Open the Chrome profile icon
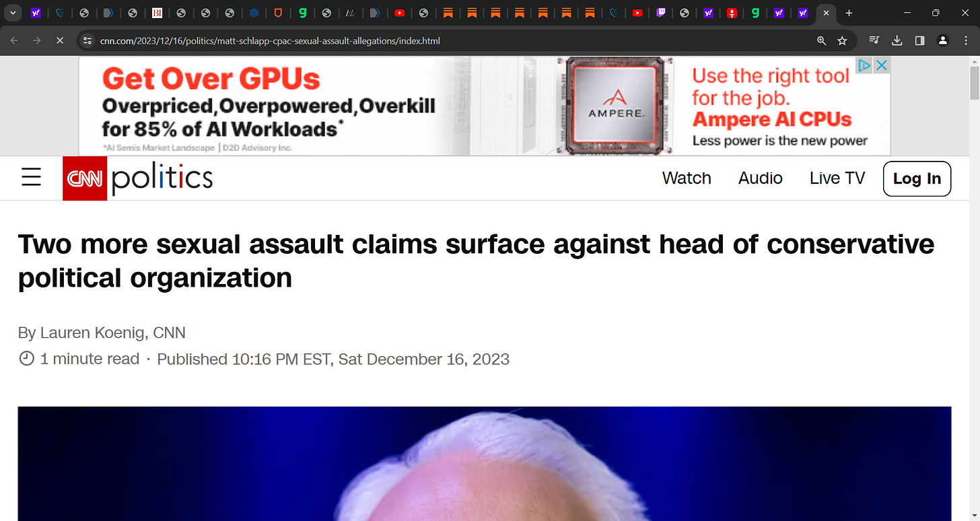This screenshot has width=980, height=521. click(943, 40)
